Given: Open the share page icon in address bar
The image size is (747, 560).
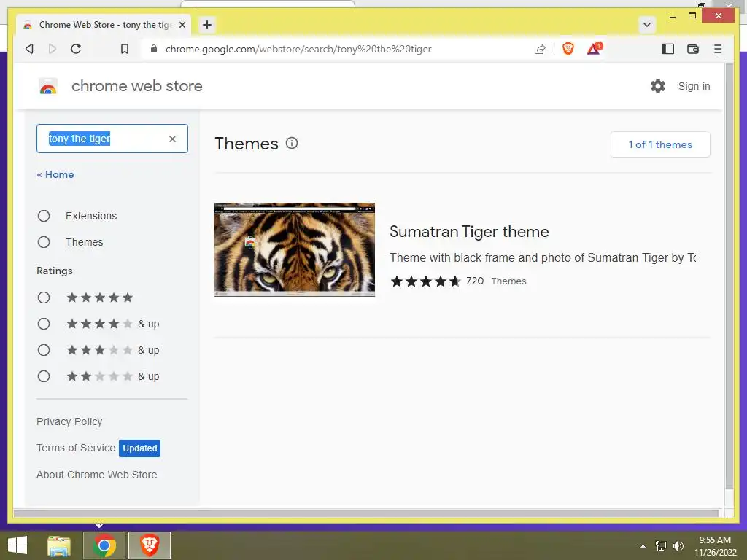Looking at the screenshot, I should (540, 49).
